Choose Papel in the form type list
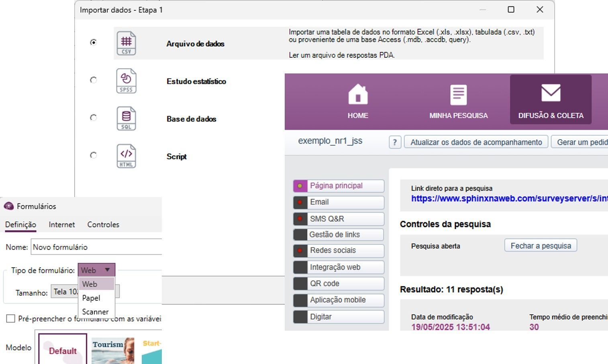The height and width of the screenshot is (364, 608). (96, 298)
